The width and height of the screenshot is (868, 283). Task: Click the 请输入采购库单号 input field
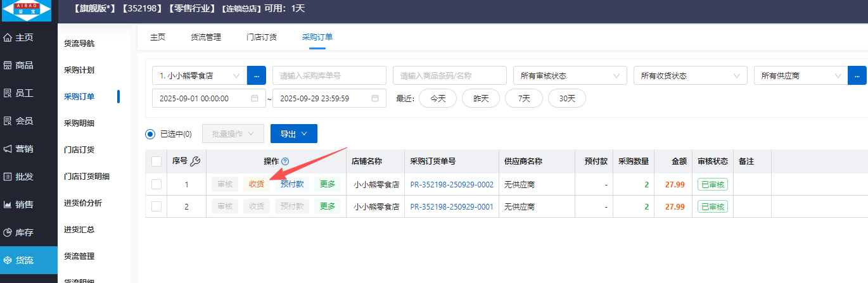[329, 75]
